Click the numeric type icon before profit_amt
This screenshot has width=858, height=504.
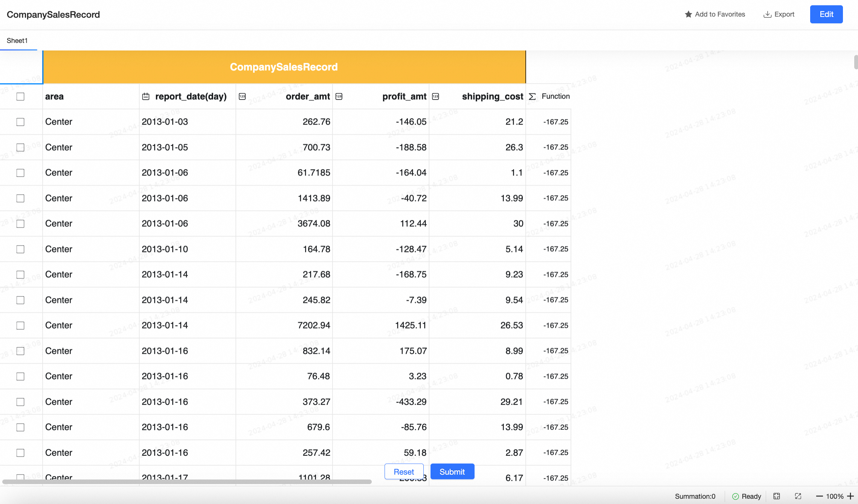point(339,96)
